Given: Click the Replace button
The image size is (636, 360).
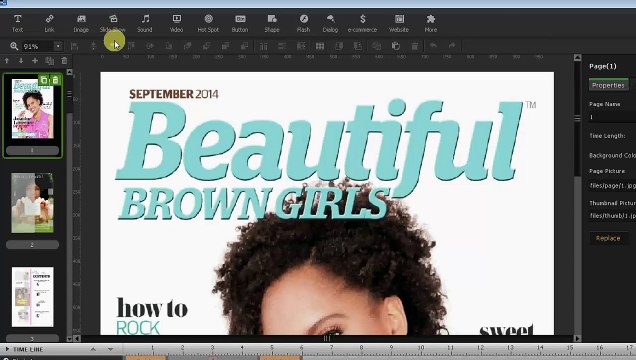Looking at the screenshot, I should (x=608, y=238).
